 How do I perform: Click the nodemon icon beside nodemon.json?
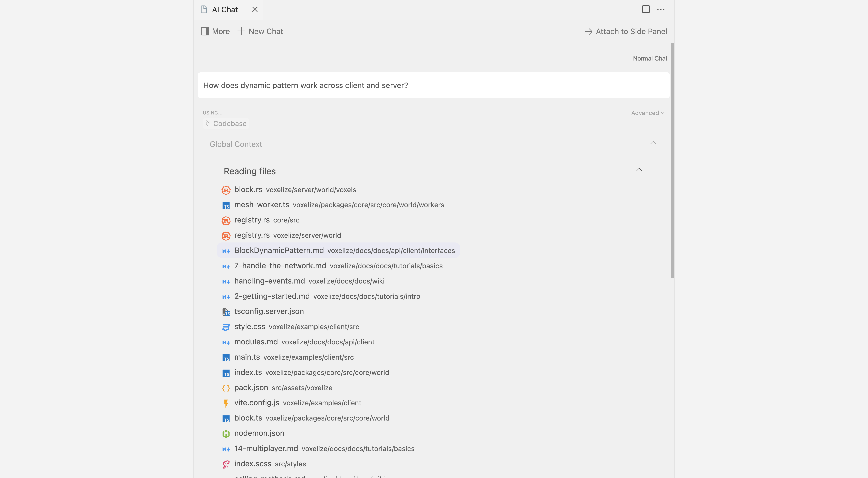(226, 434)
